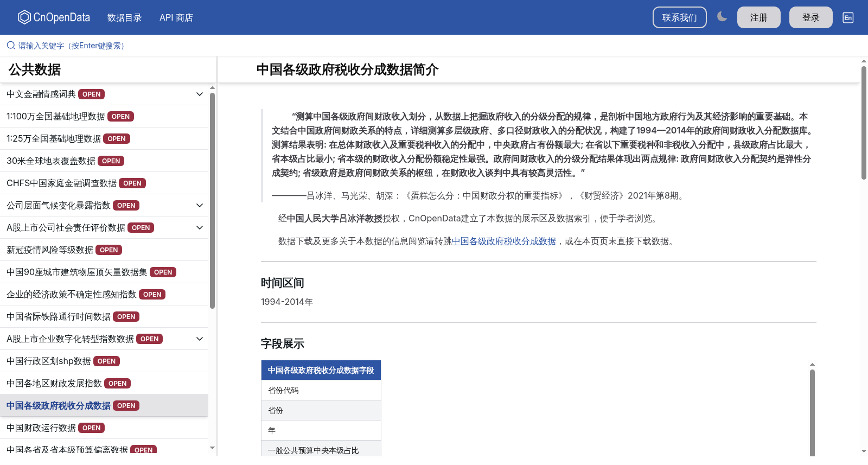This screenshot has width=868, height=465.
Task: Click the 省份 table cell
Action: [321, 410]
